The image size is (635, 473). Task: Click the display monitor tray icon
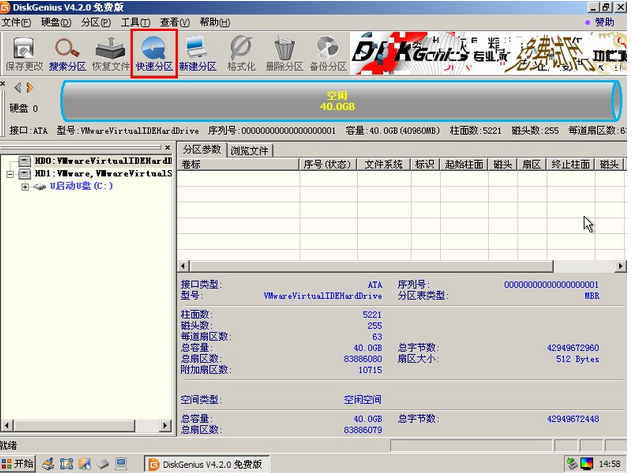coord(587,463)
